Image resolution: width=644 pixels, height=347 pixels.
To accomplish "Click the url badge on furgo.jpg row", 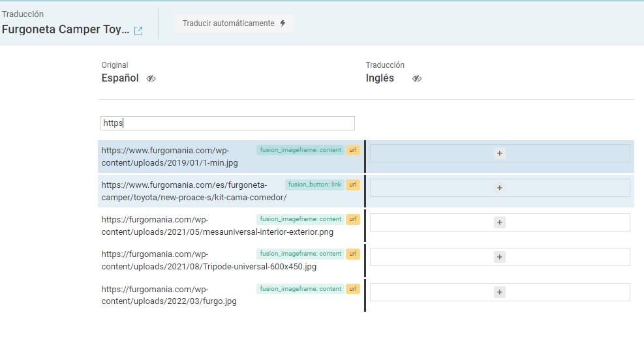I will pos(353,289).
